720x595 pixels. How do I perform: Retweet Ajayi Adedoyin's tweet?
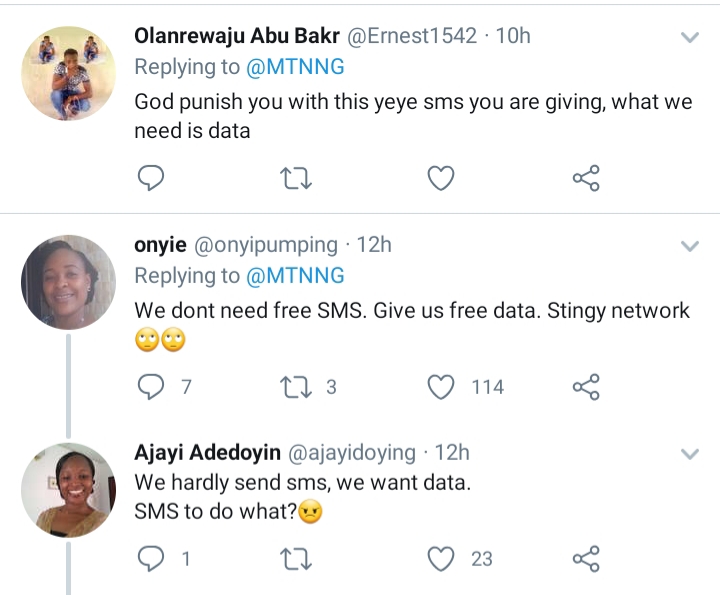296,558
